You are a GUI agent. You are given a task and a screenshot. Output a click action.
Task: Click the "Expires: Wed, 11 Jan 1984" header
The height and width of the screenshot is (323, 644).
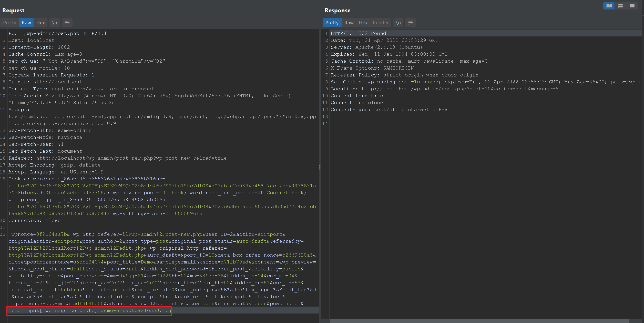tap(389, 54)
